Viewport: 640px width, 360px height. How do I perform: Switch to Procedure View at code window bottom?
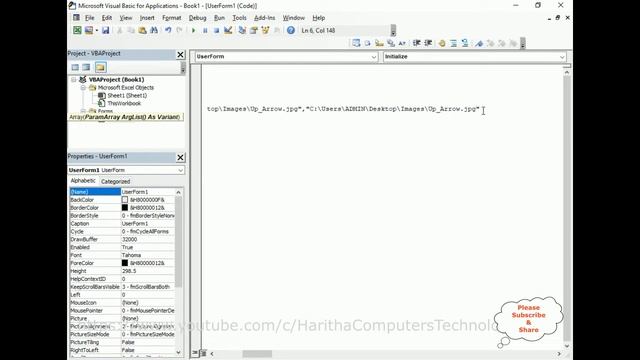click(x=196, y=353)
